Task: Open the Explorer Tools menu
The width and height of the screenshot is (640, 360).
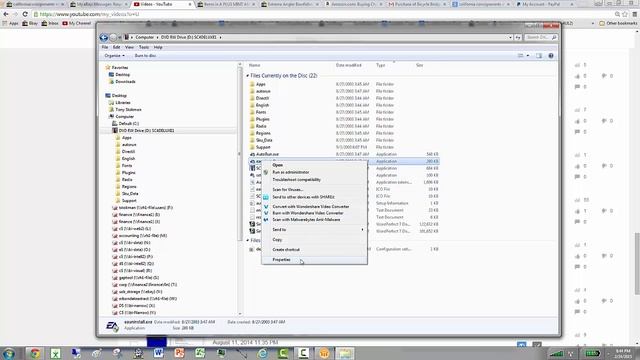Action: [x=144, y=47]
